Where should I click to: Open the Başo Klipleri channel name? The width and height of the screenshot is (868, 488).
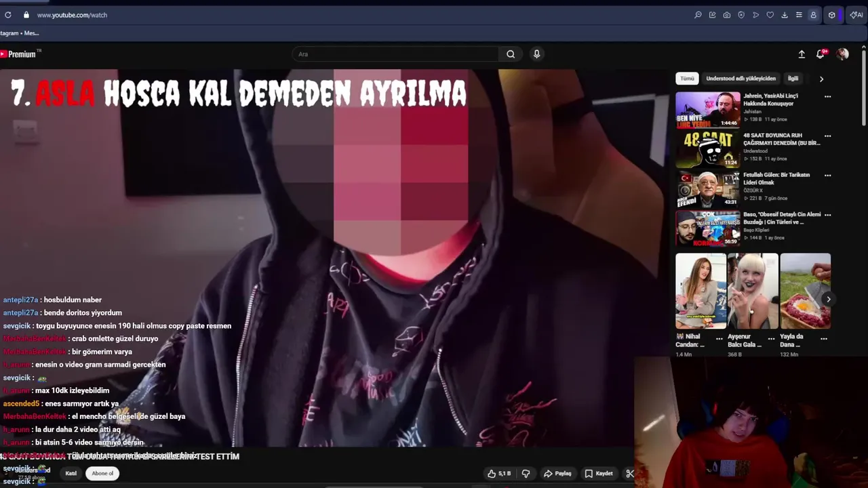756,230
